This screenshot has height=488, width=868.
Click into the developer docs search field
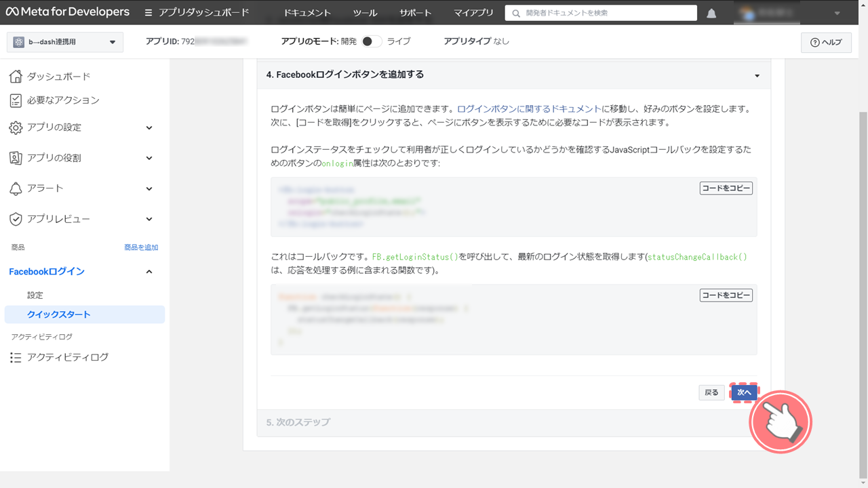tap(601, 13)
